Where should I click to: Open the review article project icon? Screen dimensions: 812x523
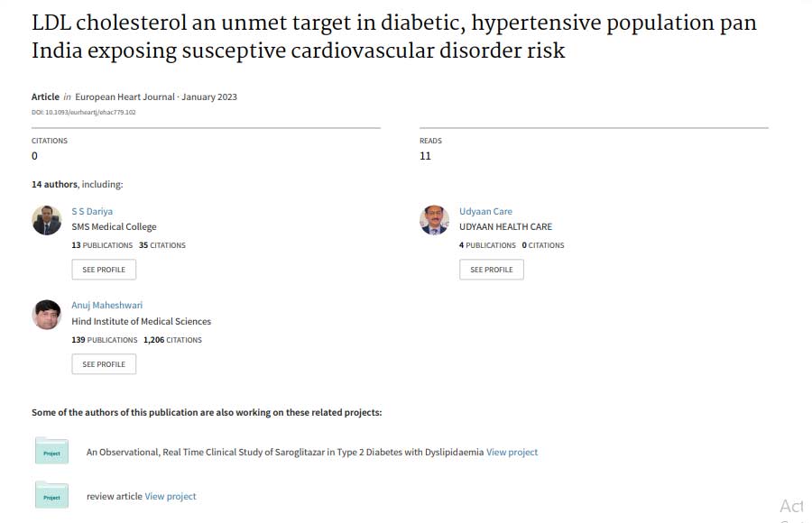coord(51,496)
